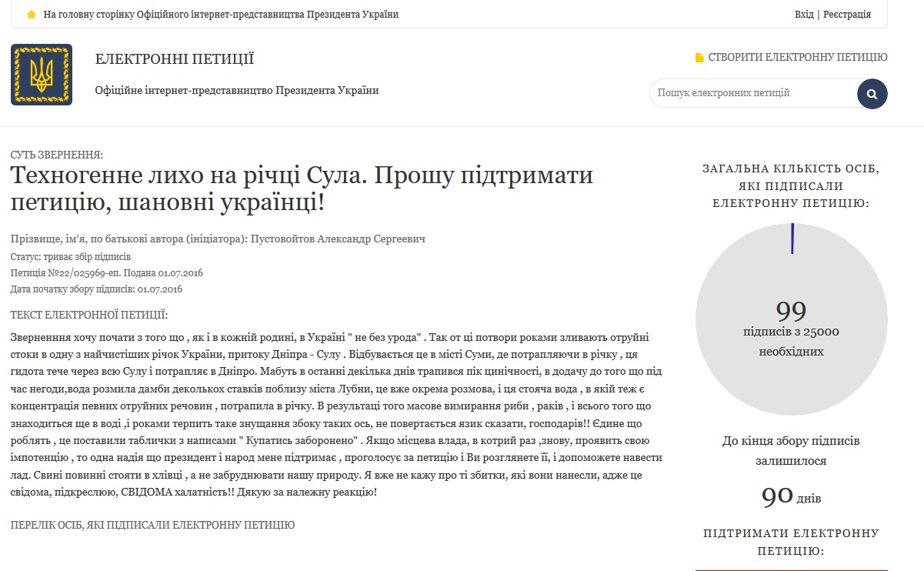
Task: Click the ПІДТРИМАТИ ЕЛЕКТРОННУ ПЕТИЦІЮ heading
Action: [791, 542]
